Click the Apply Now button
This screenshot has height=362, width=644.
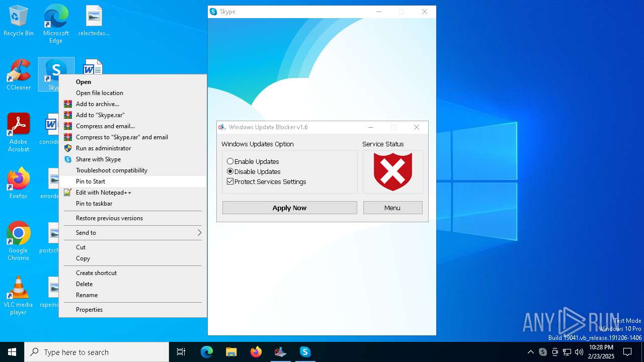(x=290, y=208)
